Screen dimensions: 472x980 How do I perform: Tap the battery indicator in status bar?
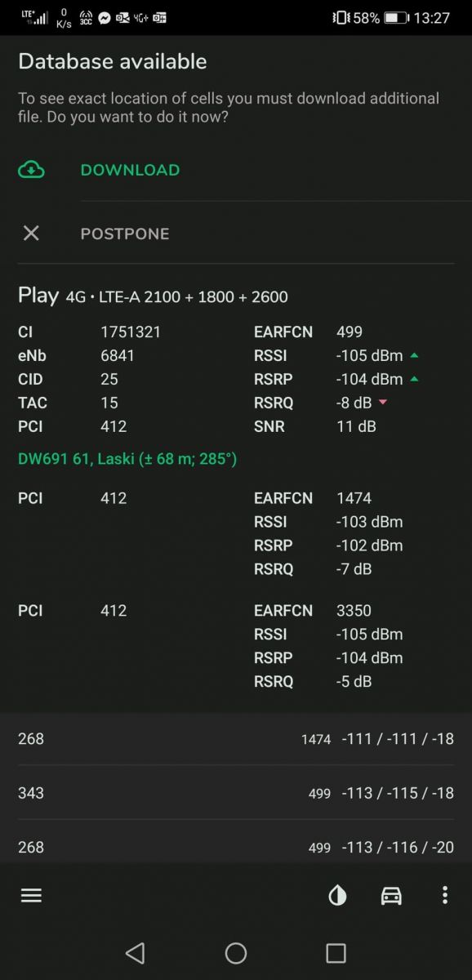click(396, 17)
